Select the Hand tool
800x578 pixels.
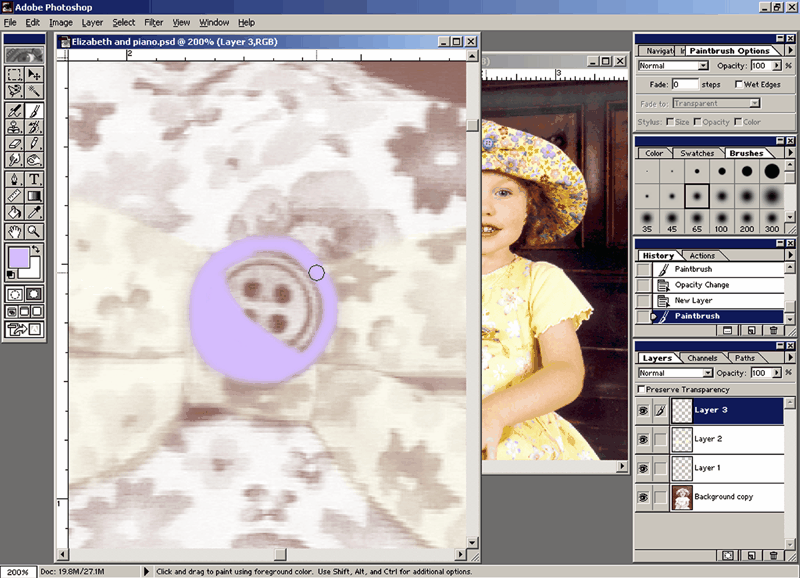click(14, 230)
